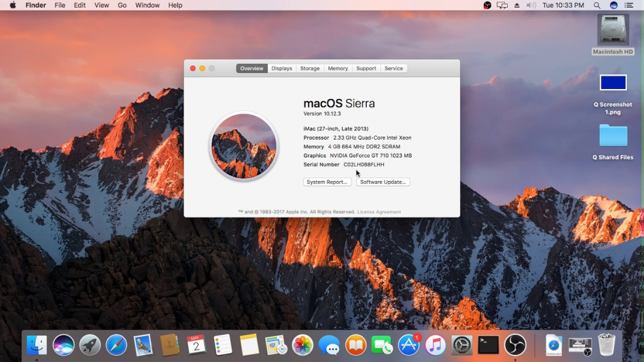Open FaceTime green icon in Dock
Viewport: 644px width, 362px height.
[x=382, y=345]
